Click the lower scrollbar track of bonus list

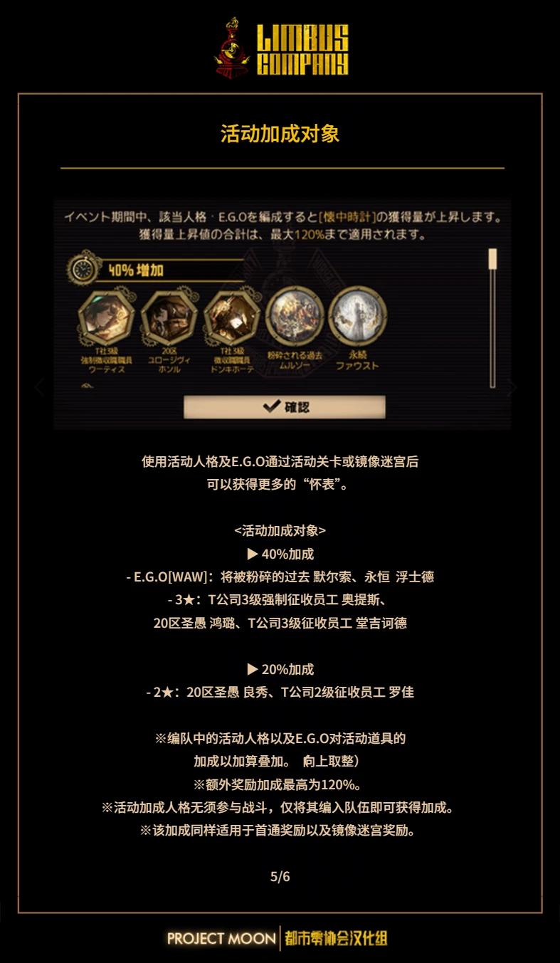tap(492, 329)
